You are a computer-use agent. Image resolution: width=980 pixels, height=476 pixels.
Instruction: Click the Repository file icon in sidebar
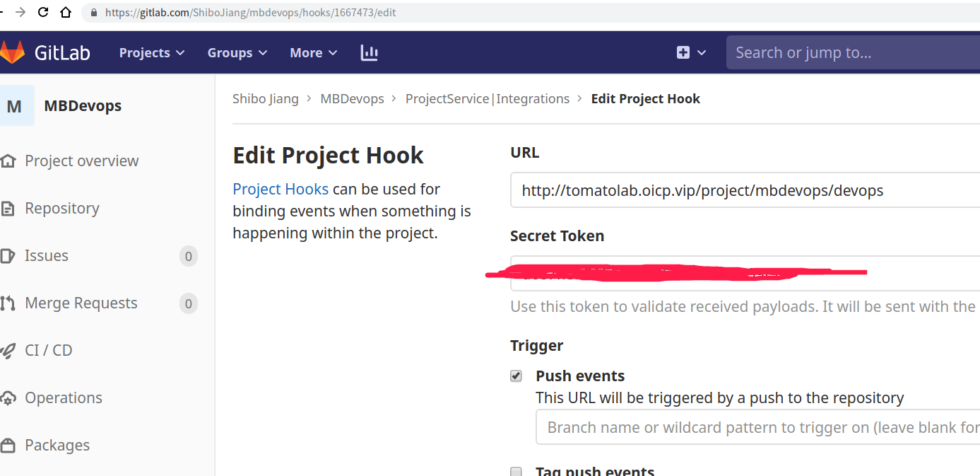point(8,209)
